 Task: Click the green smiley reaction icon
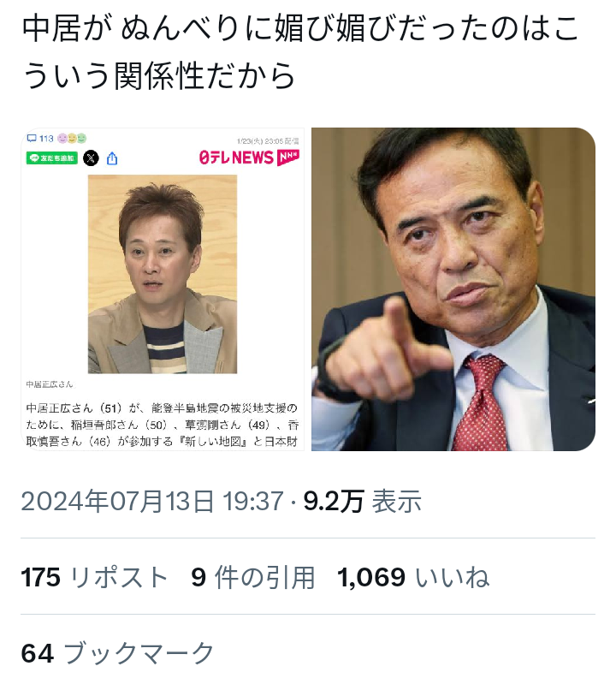pyautogui.click(x=81, y=139)
